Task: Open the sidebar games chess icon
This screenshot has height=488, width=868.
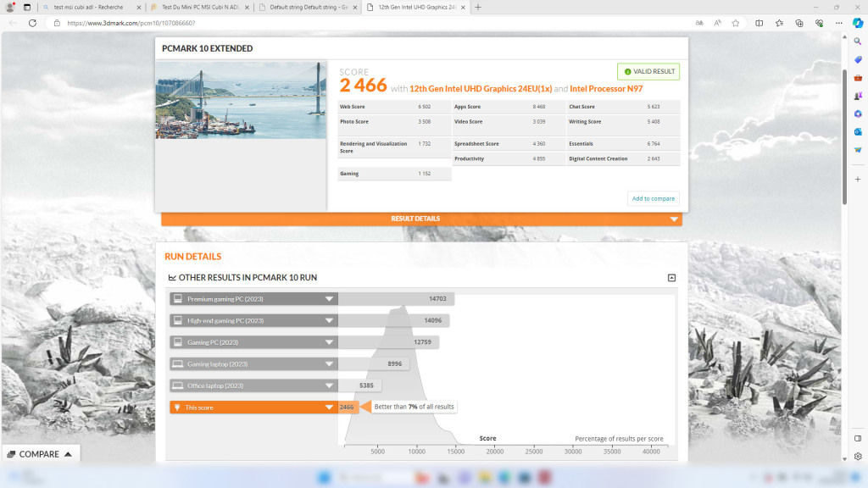Action: click(858, 96)
